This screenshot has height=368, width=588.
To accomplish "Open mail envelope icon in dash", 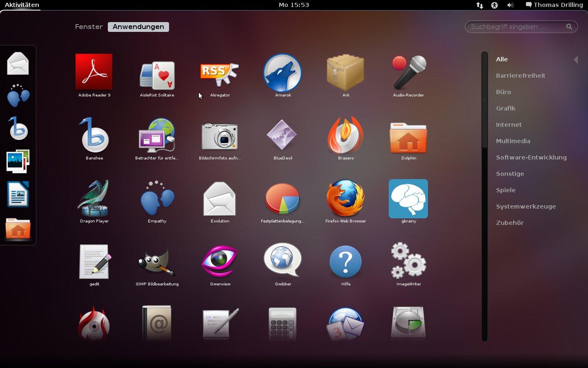I will (18, 63).
